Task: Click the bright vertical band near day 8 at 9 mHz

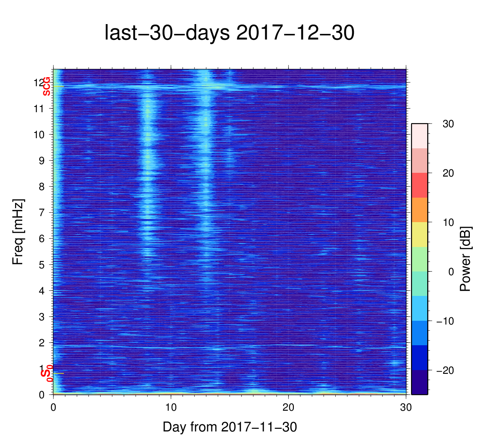Action: pos(147,161)
